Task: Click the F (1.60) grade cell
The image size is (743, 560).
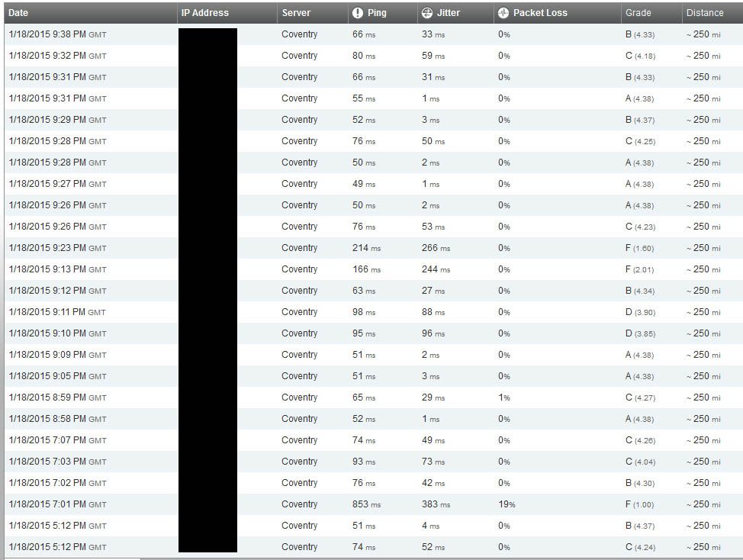Action: click(639, 248)
